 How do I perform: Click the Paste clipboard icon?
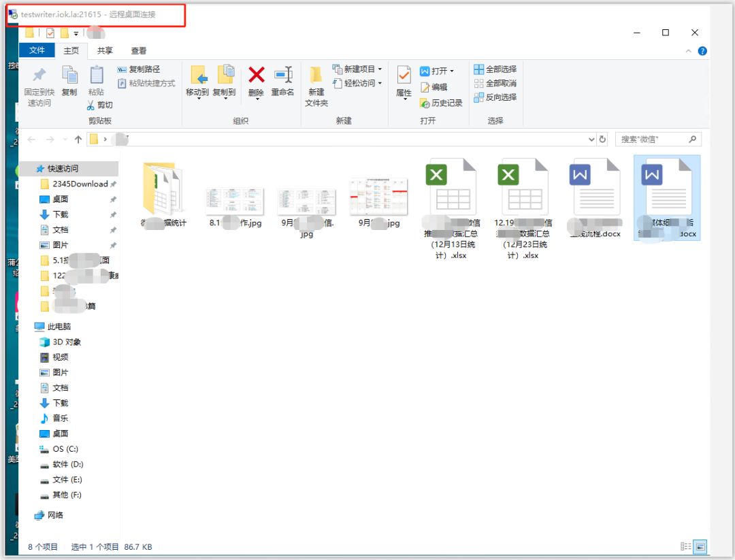click(97, 75)
